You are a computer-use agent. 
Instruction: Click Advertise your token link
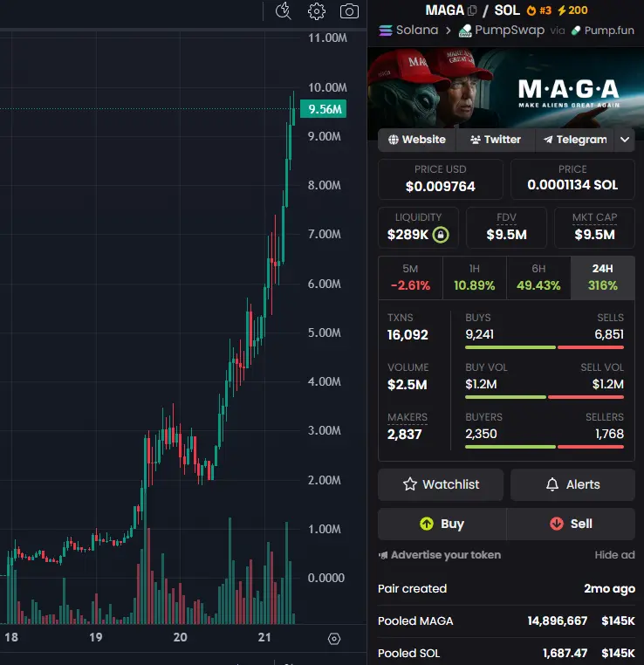tap(440, 555)
